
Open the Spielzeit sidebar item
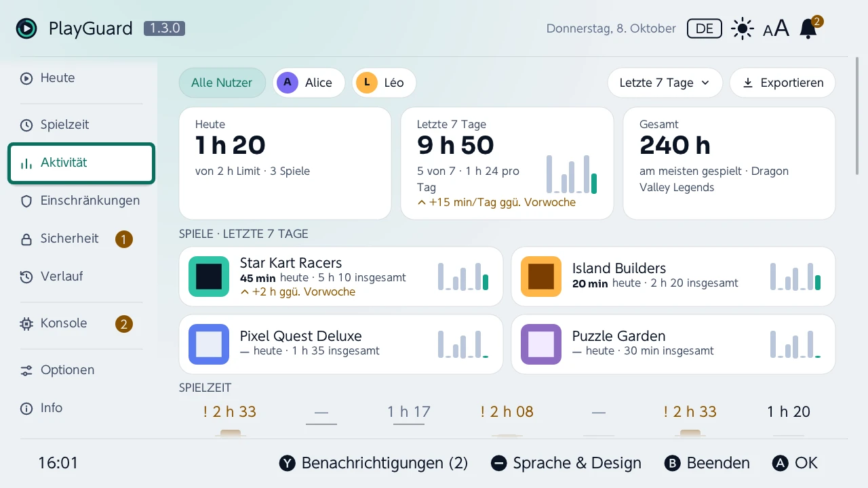pos(81,125)
